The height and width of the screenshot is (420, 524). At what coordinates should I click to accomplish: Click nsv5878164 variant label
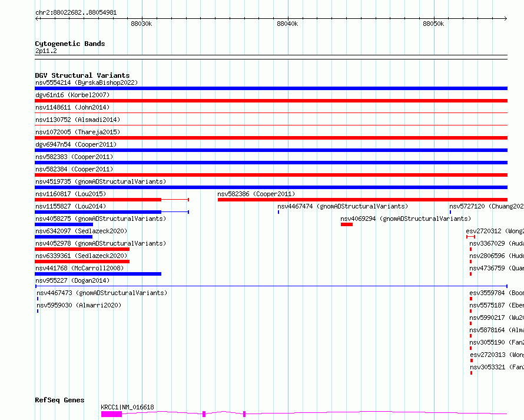click(496, 330)
